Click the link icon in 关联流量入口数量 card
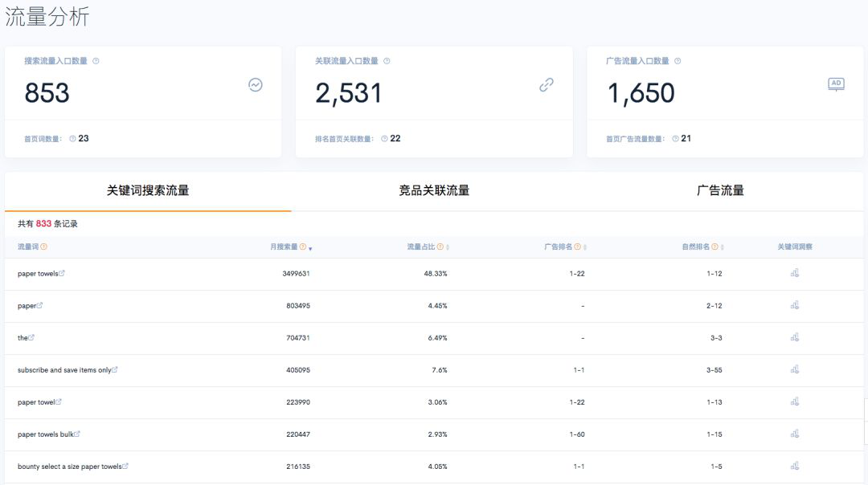The image size is (868, 485). [x=546, y=84]
